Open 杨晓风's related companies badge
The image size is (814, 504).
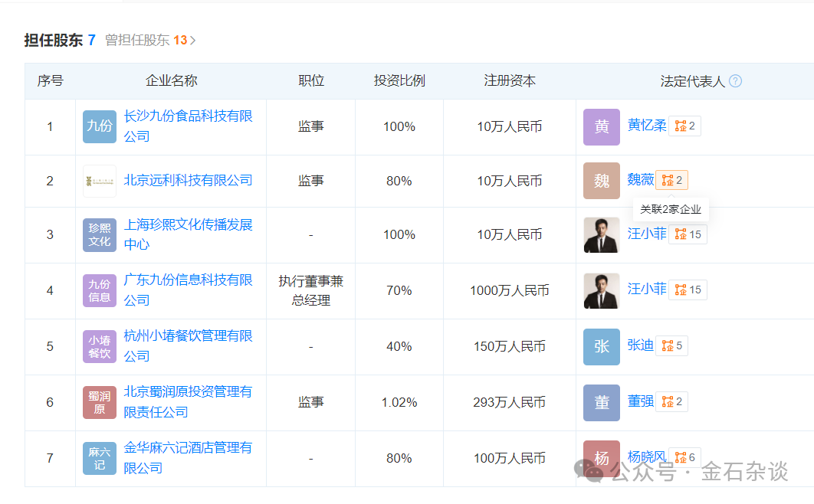(x=684, y=457)
